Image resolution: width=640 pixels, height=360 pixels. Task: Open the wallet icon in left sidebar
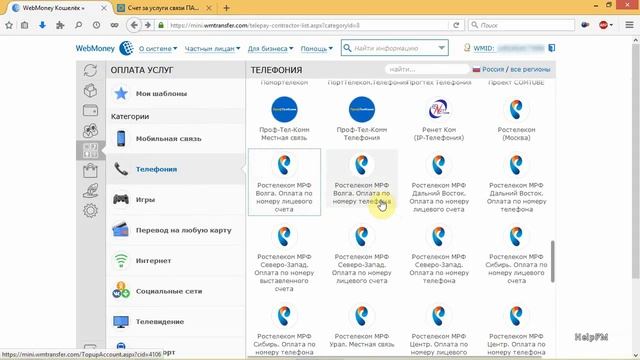point(90,110)
